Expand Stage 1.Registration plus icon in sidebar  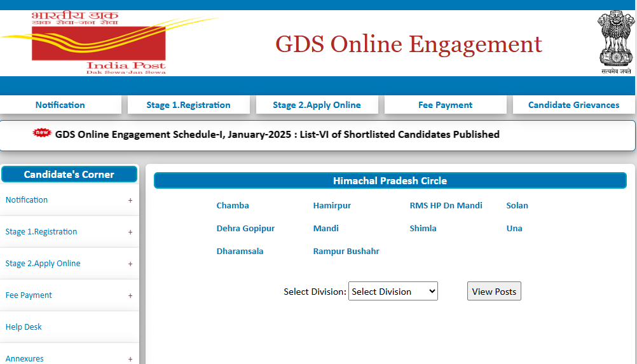(130, 232)
